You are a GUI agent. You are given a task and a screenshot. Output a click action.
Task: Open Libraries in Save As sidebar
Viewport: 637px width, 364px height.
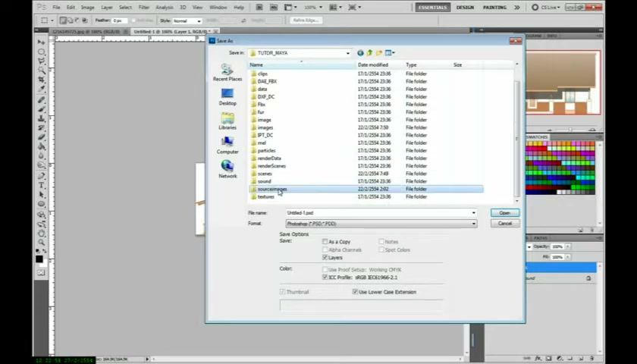(227, 121)
